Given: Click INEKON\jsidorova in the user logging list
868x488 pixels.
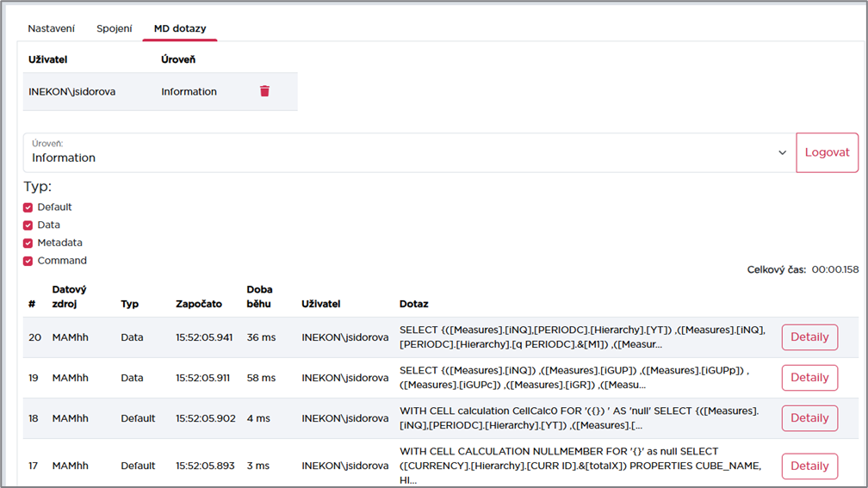Looking at the screenshot, I should coord(72,91).
